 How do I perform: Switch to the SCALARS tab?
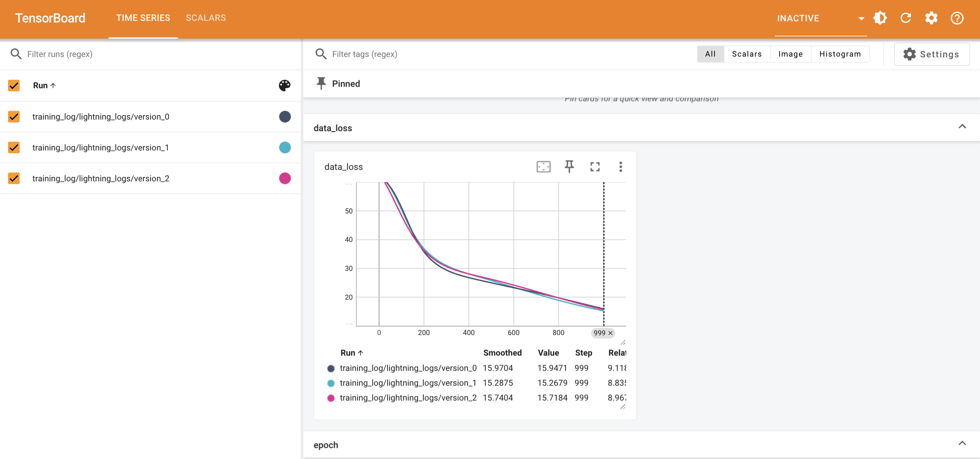(206, 18)
